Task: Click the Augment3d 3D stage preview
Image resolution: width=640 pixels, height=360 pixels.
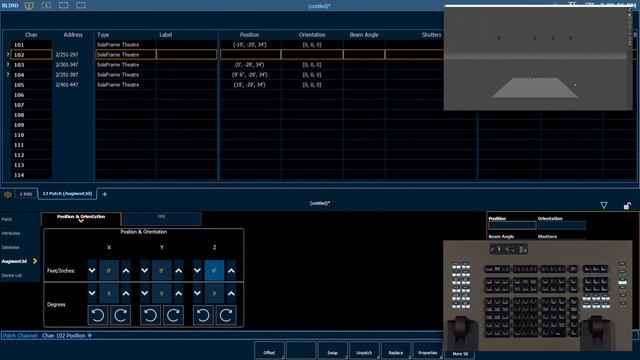Action: [x=538, y=58]
